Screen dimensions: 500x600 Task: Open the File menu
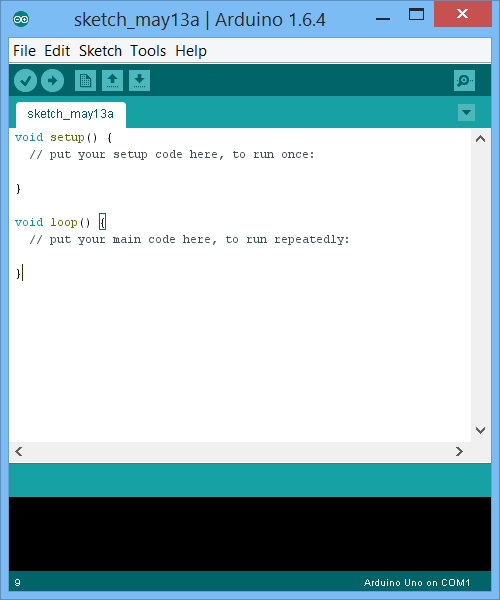click(x=24, y=51)
